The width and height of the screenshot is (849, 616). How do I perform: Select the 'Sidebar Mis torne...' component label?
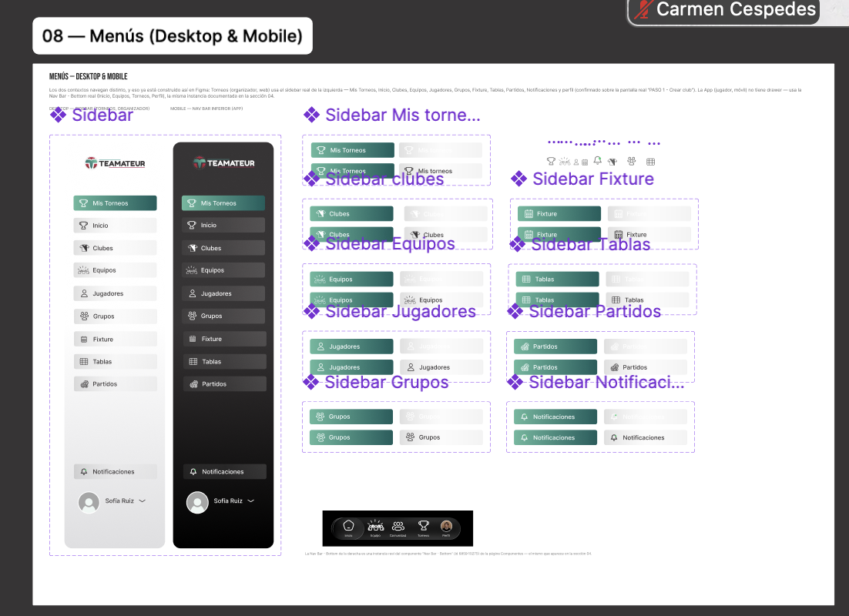click(402, 115)
